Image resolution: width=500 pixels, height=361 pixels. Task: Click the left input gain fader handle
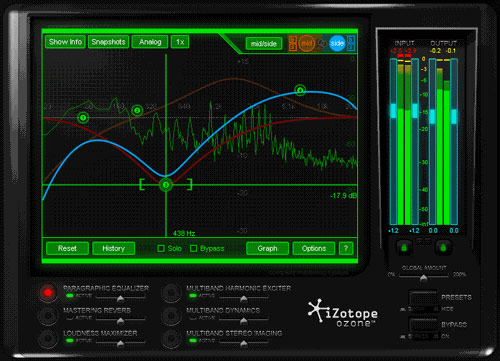point(393,111)
